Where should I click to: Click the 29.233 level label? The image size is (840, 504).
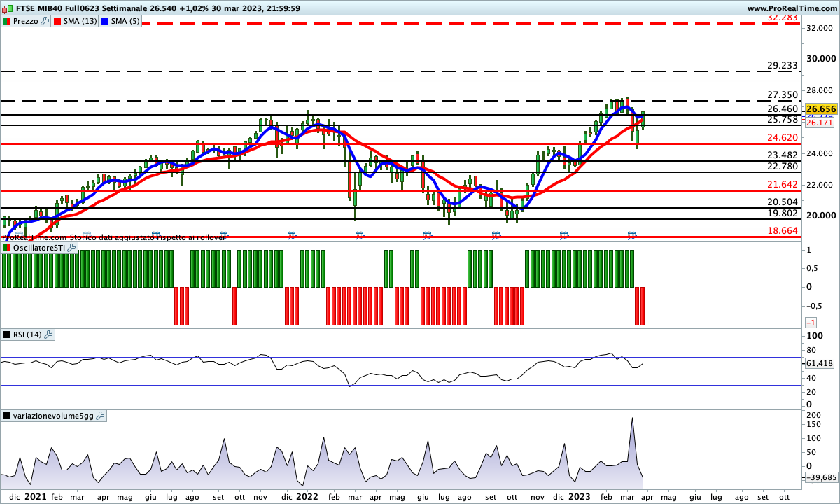click(x=783, y=65)
